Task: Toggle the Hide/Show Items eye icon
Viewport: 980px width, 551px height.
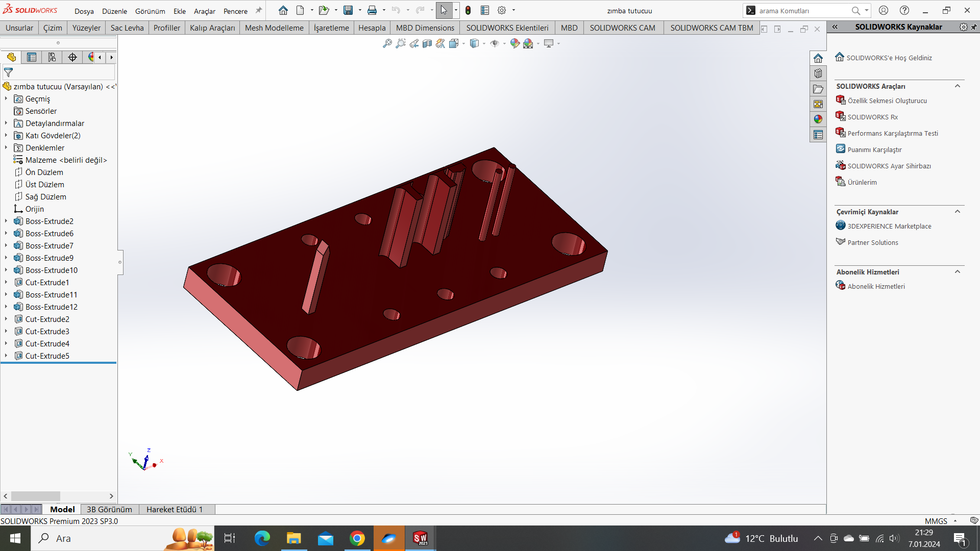Action: (x=494, y=44)
